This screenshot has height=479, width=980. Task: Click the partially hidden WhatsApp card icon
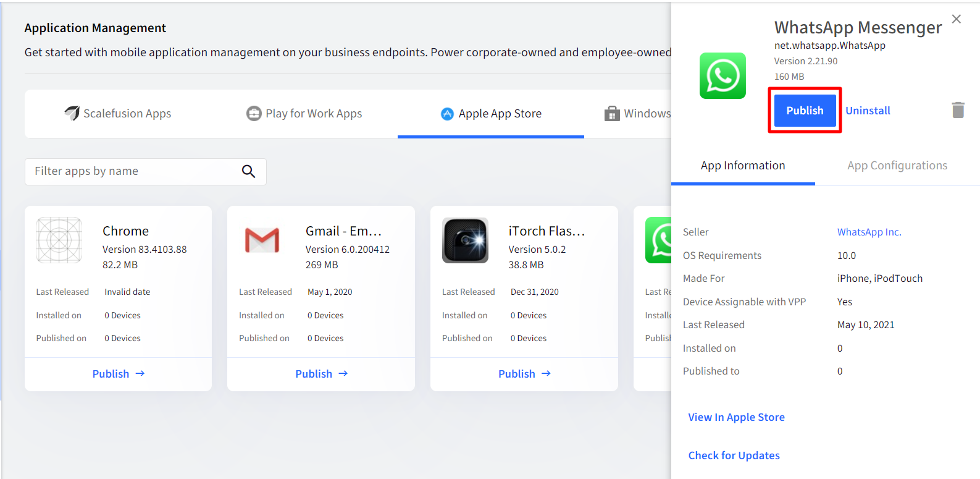[658, 240]
